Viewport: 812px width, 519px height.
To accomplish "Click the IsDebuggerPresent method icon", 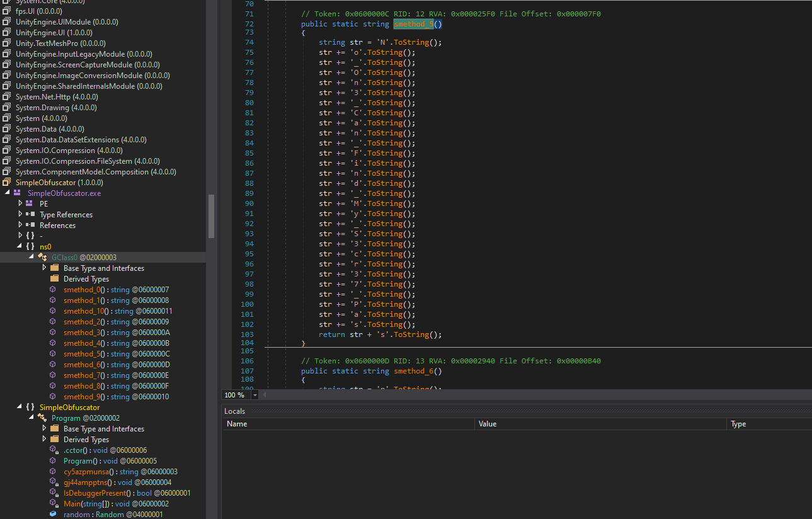I will (54, 493).
